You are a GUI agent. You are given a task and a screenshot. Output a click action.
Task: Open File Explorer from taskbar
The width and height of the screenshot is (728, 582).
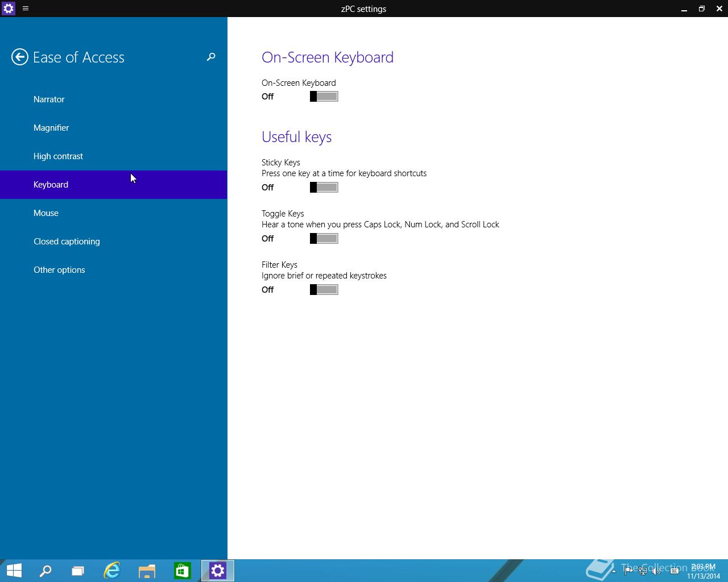pos(147,571)
